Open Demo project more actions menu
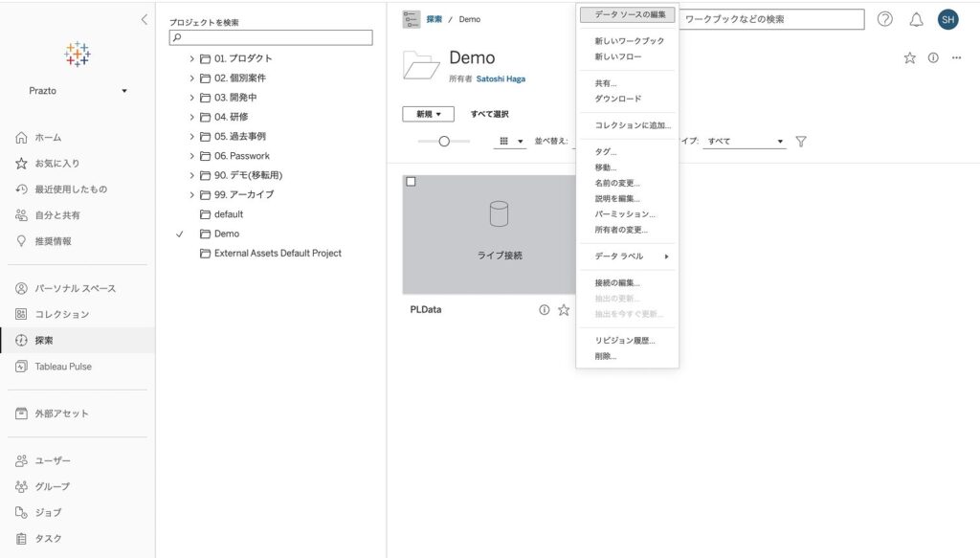 click(x=956, y=58)
